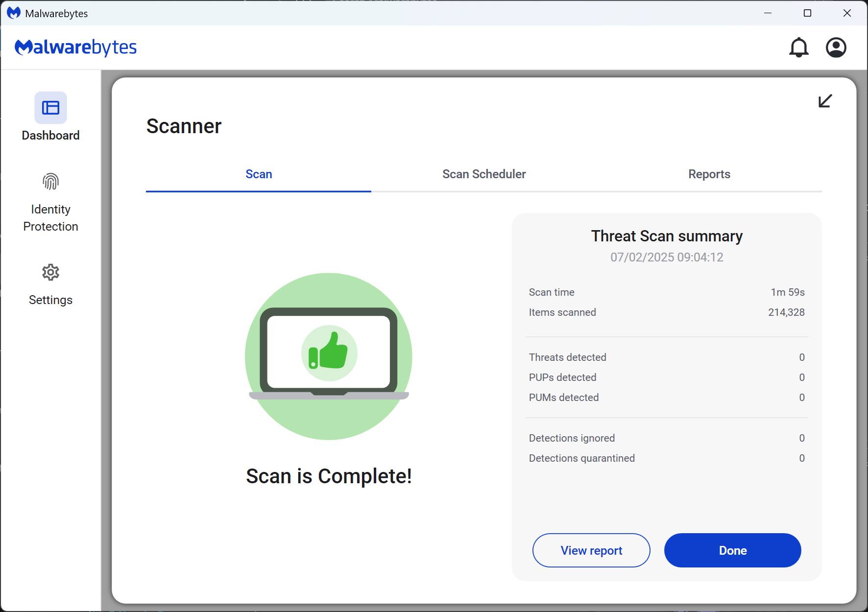
Task: Click the Threat Scan summary title
Action: tap(667, 236)
